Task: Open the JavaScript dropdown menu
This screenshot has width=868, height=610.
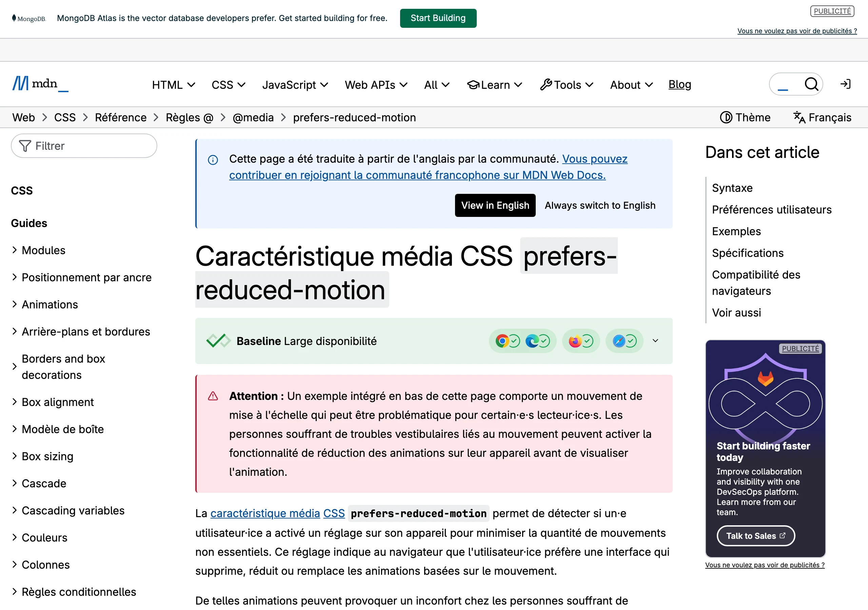Action: click(295, 85)
